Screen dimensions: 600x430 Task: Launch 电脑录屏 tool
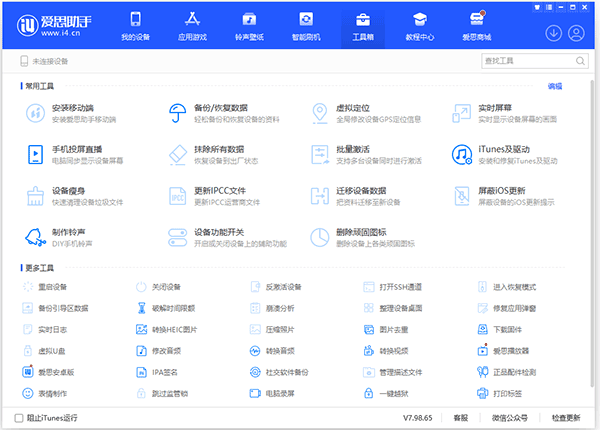pyautogui.click(x=272, y=393)
